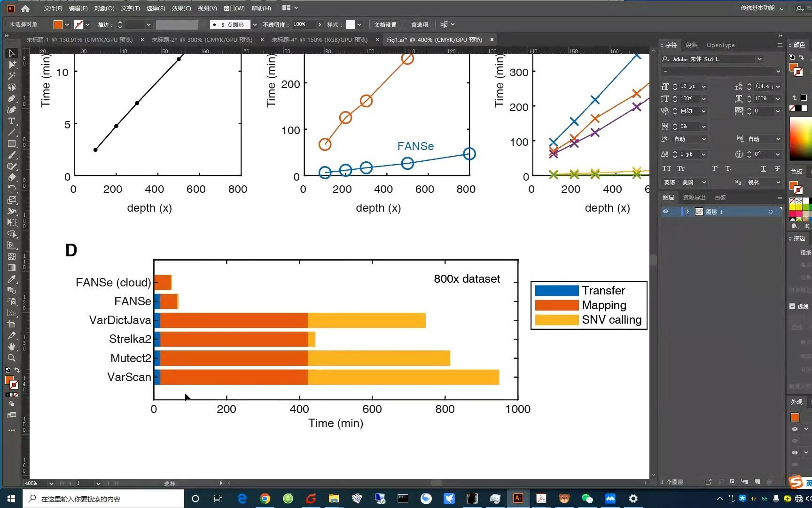Select the Magic Wand tool
This screenshot has height=508, width=812.
click(12, 76)
